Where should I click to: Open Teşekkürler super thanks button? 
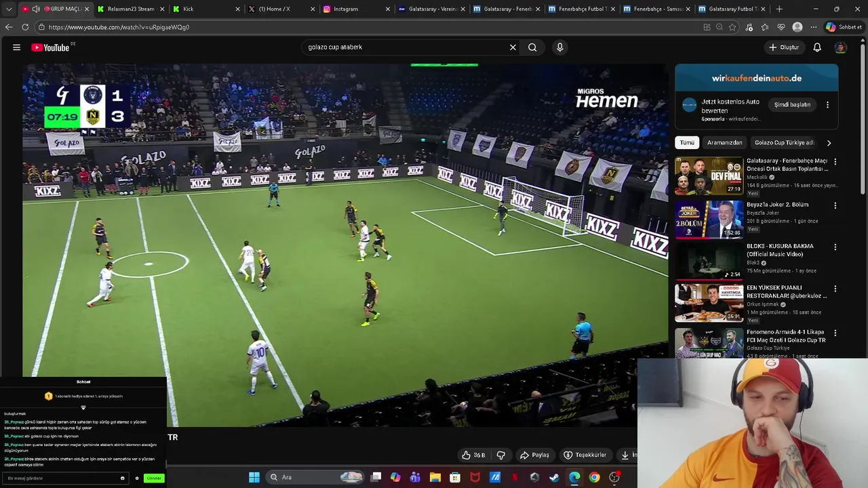585,455
